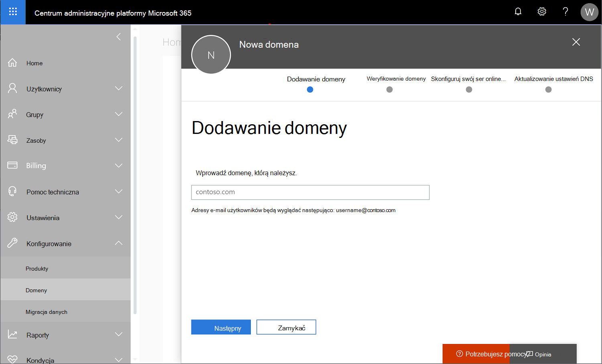Click the Aktualizowanie ustawień DNS progress dot

[548, 89]
